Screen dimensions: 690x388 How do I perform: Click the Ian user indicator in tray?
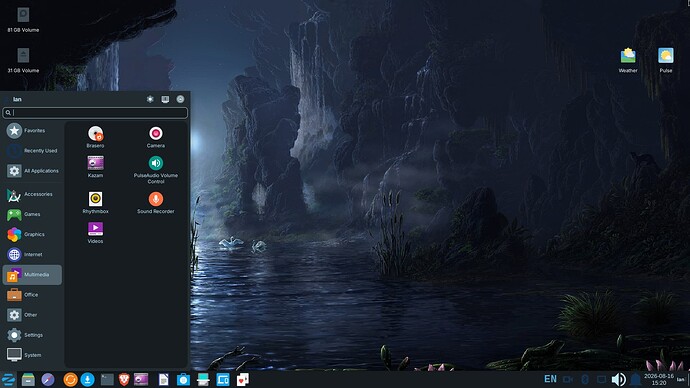[x=681, y=379]
